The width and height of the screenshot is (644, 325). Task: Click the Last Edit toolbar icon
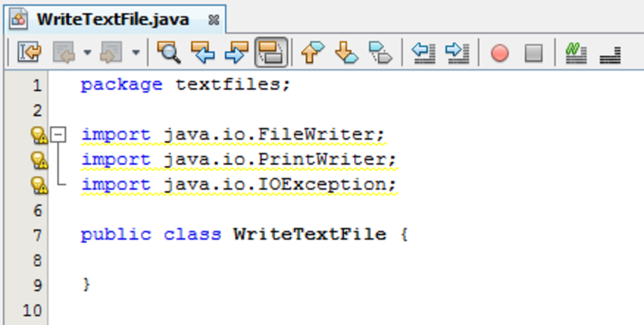pos(30,53)
